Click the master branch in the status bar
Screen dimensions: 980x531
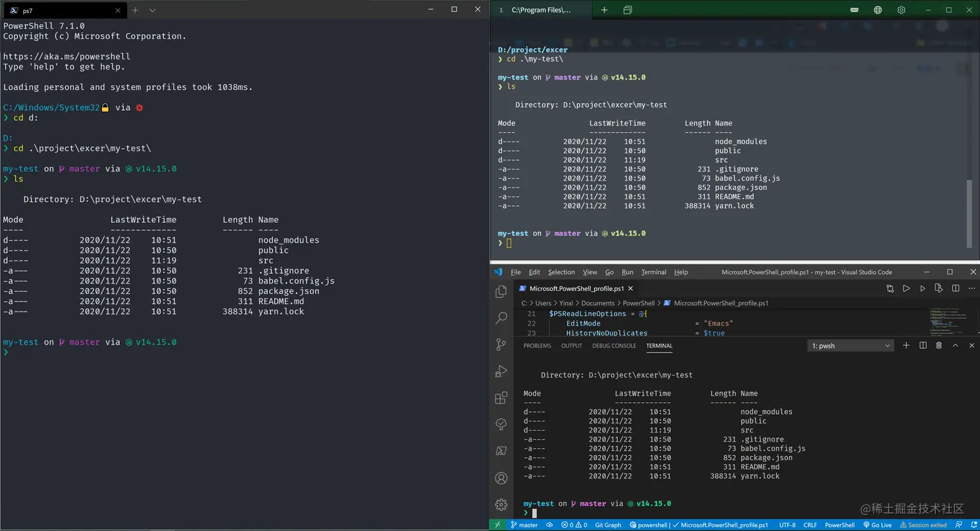[x=524, y=525]
